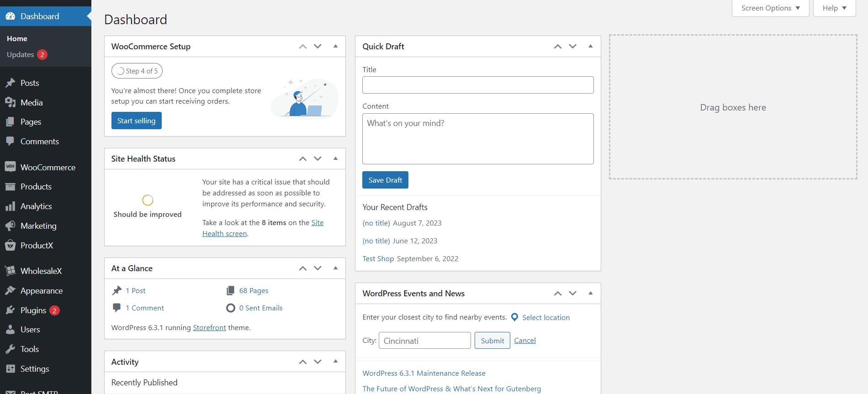Image resolution: width=868 pixels, height=394 pixels.
Task: Click the City input showing Cincinnati
Action: point(425,341)
